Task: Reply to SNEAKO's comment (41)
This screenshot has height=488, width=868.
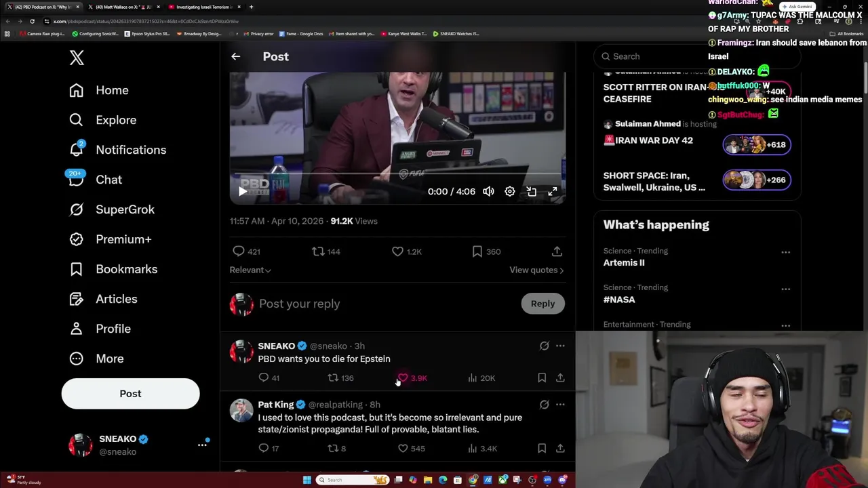Action: coord(269,378)
